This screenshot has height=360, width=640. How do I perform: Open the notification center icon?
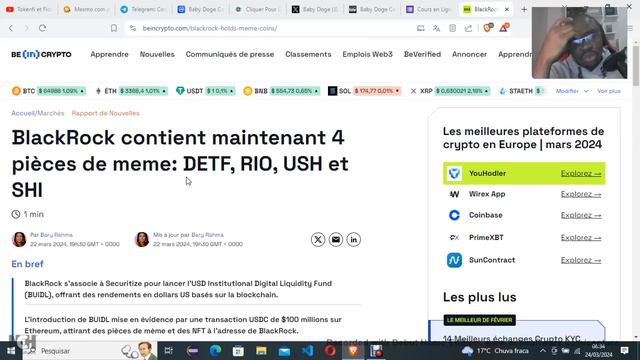coord(624,351)
